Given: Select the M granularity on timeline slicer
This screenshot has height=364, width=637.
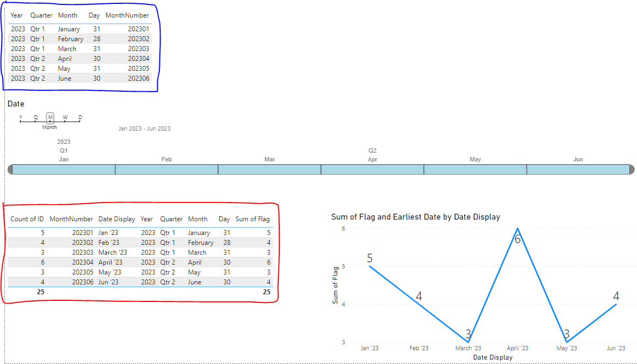Looking at the screenshot, I should click(51, 117).
